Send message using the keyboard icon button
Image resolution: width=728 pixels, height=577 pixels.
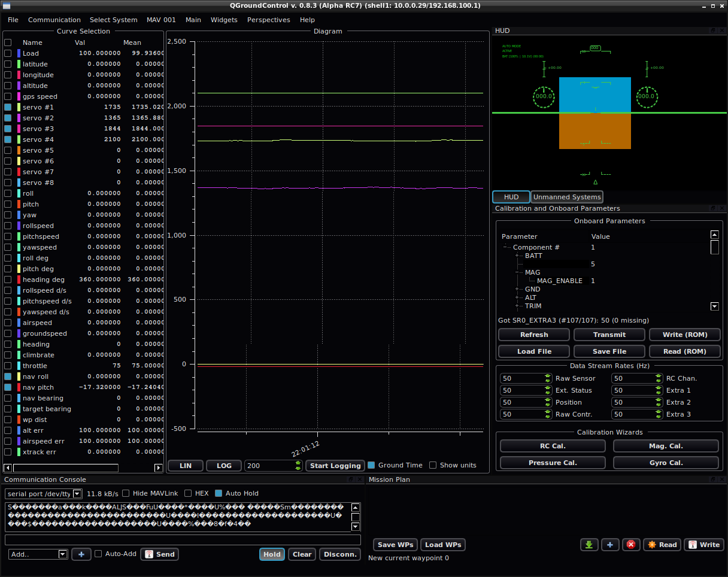[x=159, y=554]
